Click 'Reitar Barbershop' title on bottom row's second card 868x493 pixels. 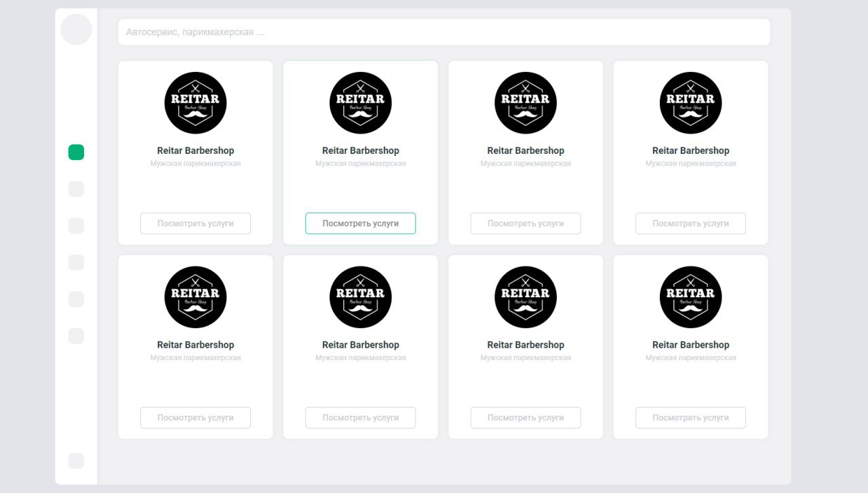(360, 344)
